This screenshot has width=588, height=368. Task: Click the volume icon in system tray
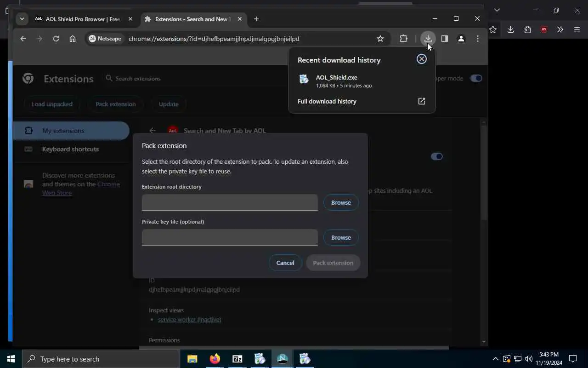tap(528, 359)
